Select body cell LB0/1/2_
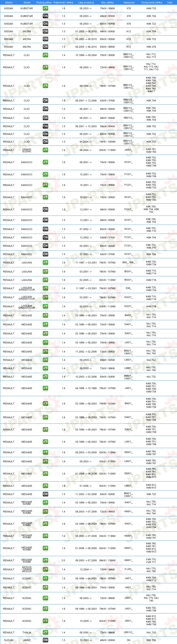 tap(129, 632)
